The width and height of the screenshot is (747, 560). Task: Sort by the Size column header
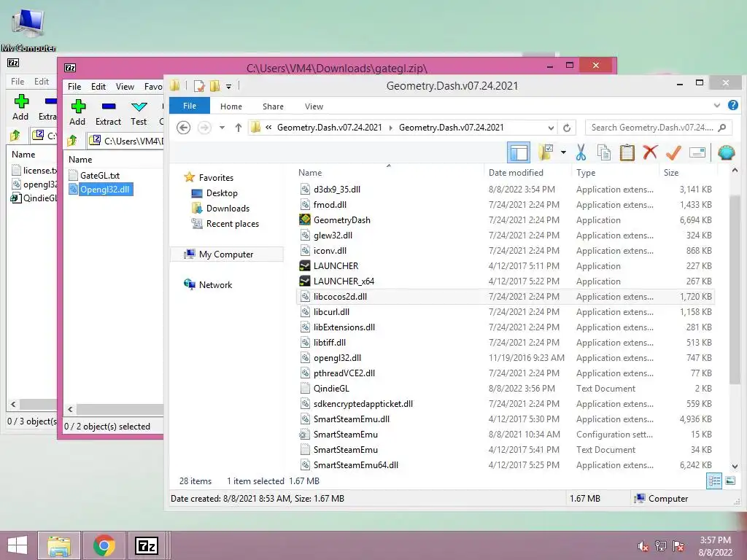pos(671,172)
